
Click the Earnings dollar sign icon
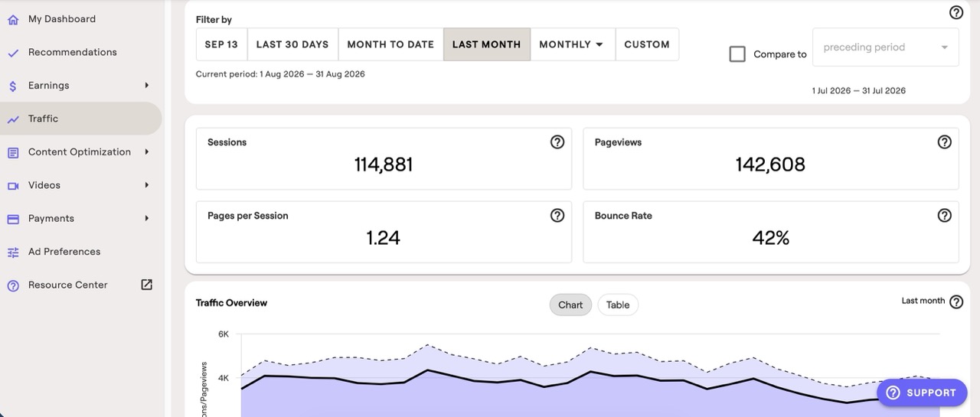coord(13,86)
